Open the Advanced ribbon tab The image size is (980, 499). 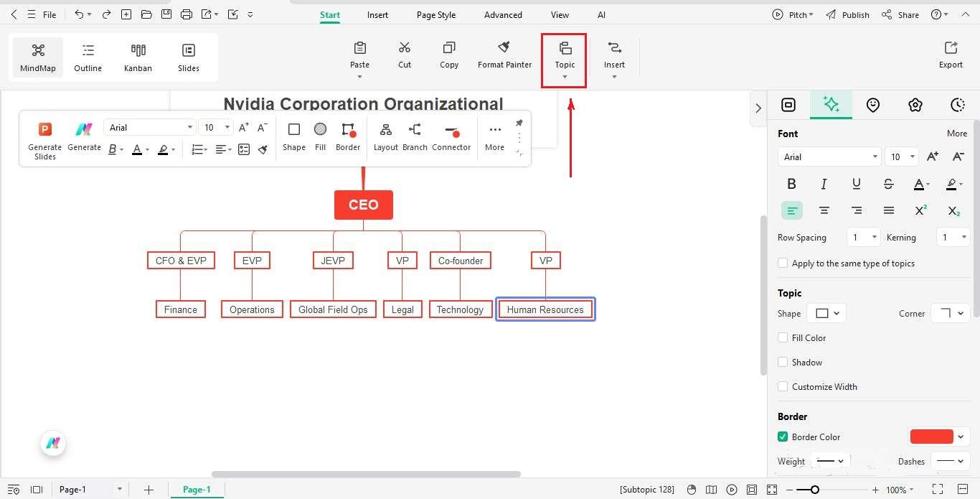point(502,14)
